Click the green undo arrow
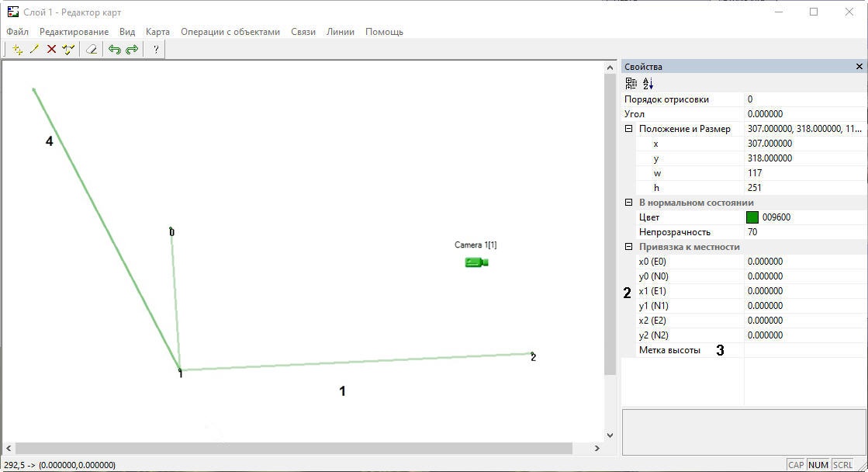The height and width of the screenshot is (472, 868). (x=115, y=50)
